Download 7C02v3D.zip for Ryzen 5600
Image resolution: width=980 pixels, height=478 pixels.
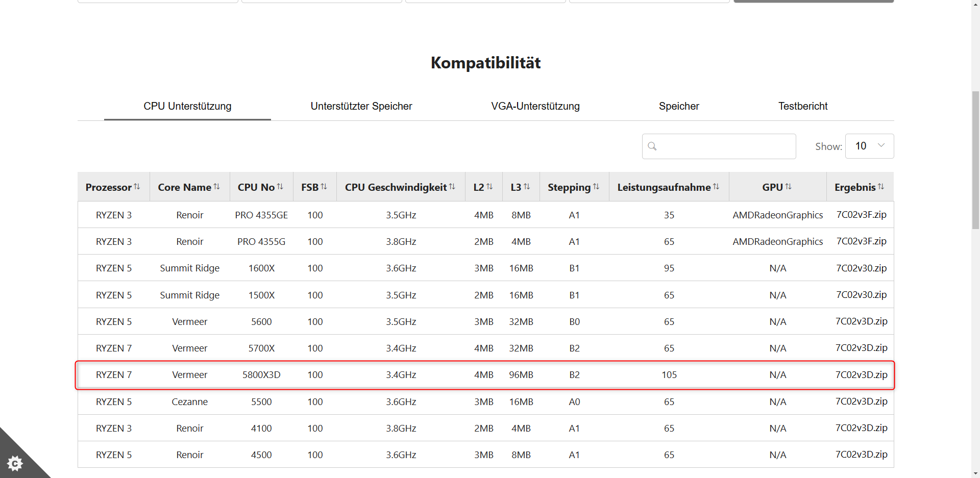861,321
